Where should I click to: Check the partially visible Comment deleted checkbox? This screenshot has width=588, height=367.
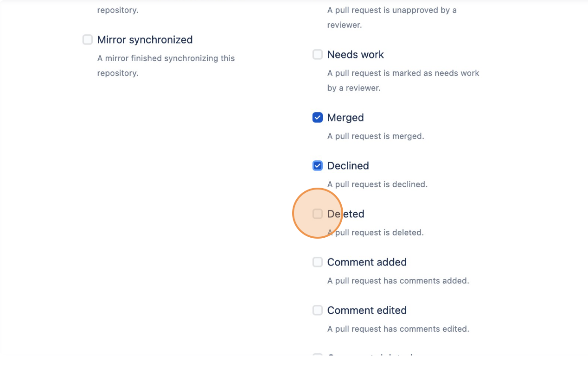click(x=317, y=356)
